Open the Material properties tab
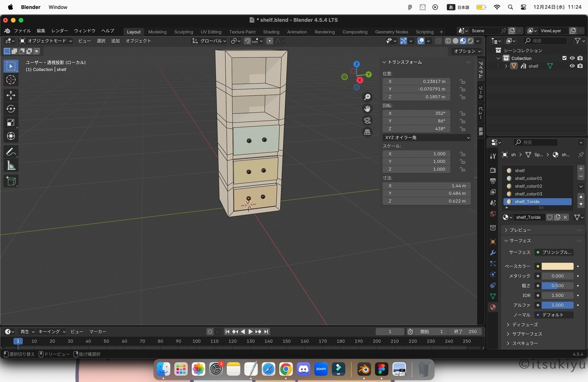 point(493,307)
